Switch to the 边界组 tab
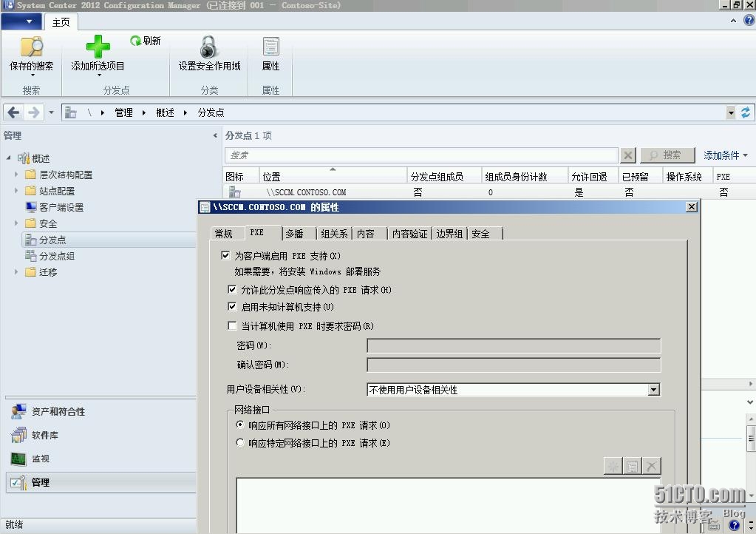Screen dimensions: 756x534 click(449, 234)
